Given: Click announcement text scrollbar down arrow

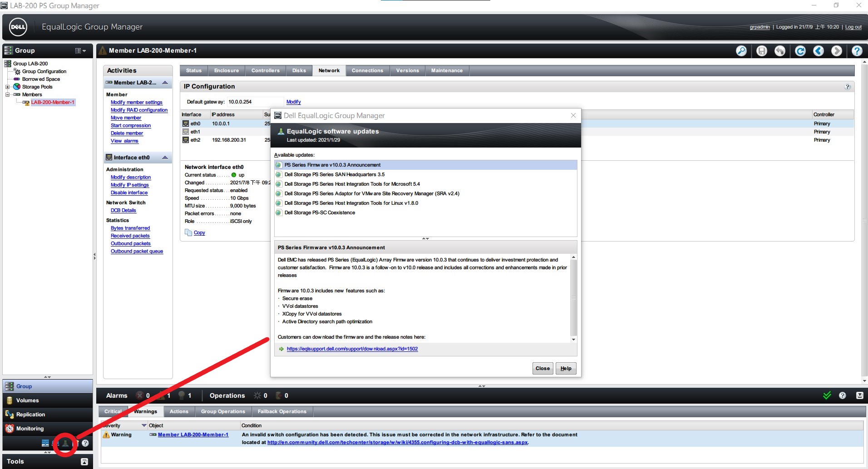Looking at the screenshot, I should pyautogui.click(x=573, y=340).
